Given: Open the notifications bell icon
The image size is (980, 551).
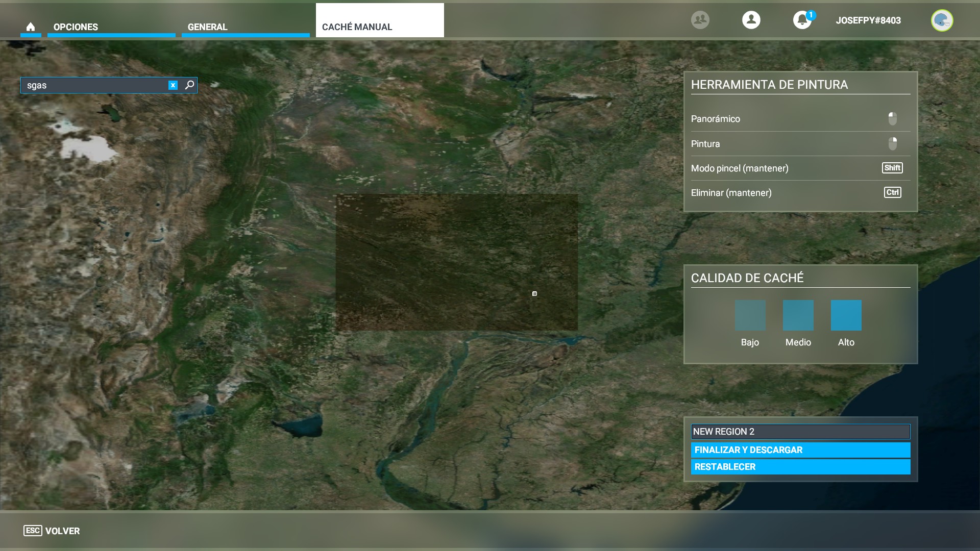Looking at the screenshot, I should tap(802, 20).
